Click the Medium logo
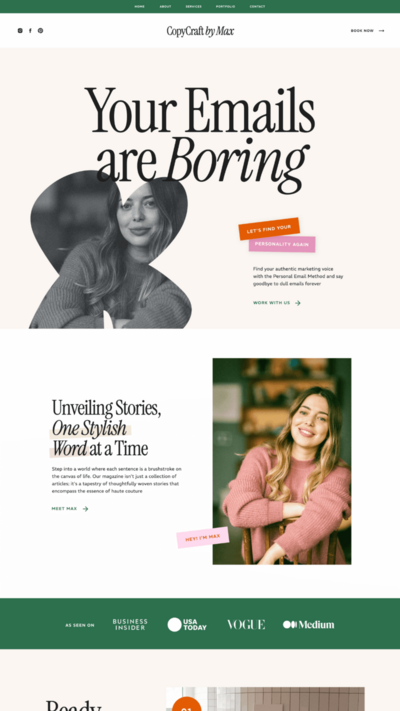The height and width of the screenshot is (711, 400). pyautogui.click(x=308, y=624)
